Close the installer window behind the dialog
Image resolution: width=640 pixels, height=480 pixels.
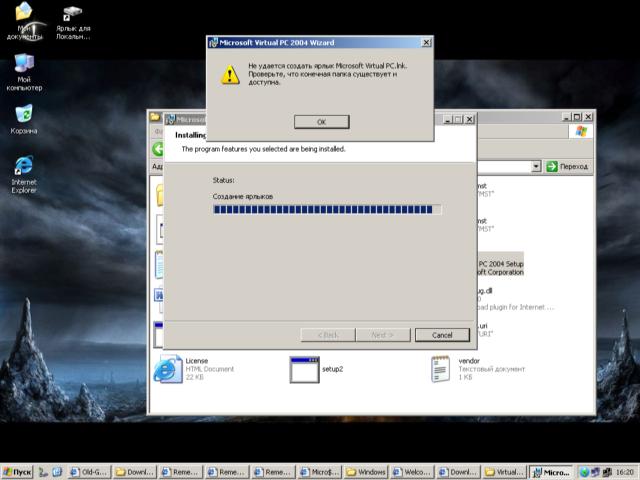pyautogui.click(x=469, y=119)
